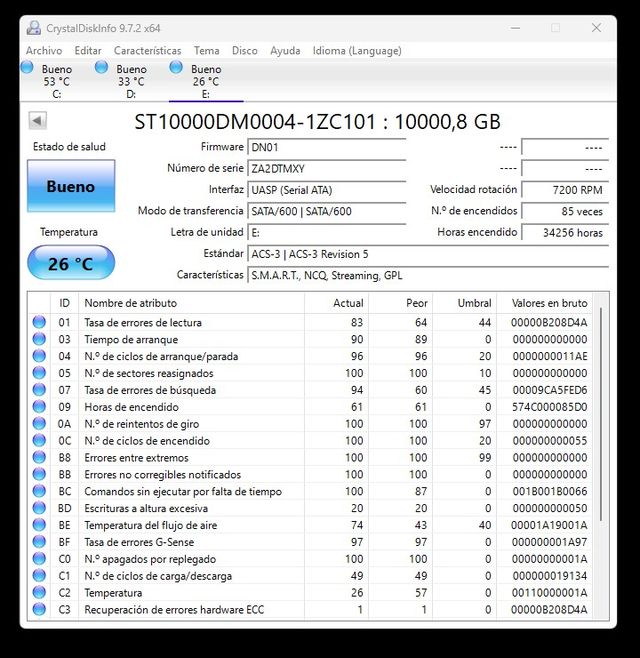Image resolution: width=640 pixels, height=658 pixels.
Task: Click status orb for sectores reasignados row
Action: 39,373
